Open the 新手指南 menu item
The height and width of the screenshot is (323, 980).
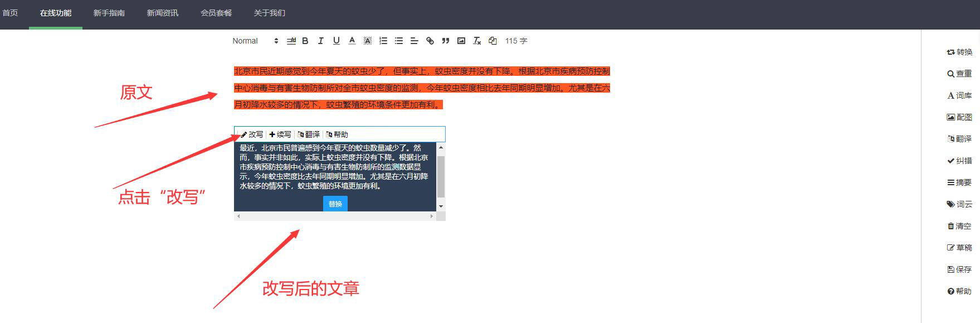pyautogui.click(x=109, y=13)
